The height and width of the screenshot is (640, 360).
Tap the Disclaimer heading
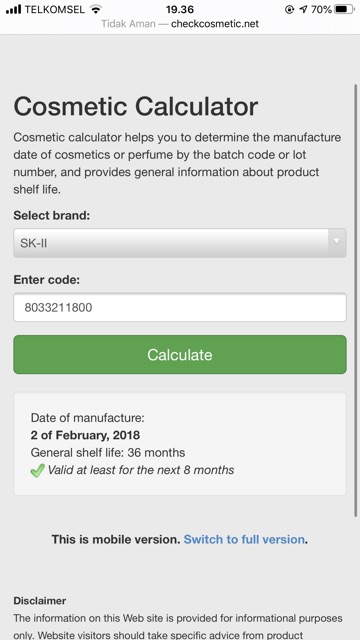click(40, 600)
